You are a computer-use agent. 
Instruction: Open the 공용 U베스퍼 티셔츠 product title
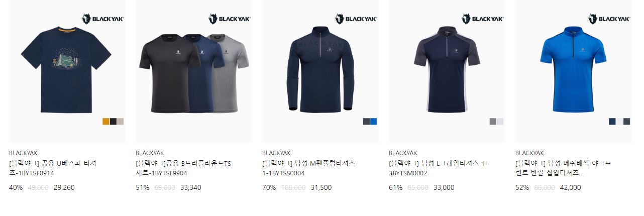click(x=53, y=168)
